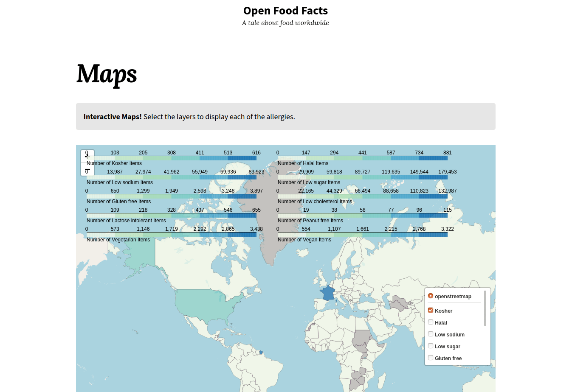
Task: Uncheck the Kosher layer checkbox
Action: point(431,310)
